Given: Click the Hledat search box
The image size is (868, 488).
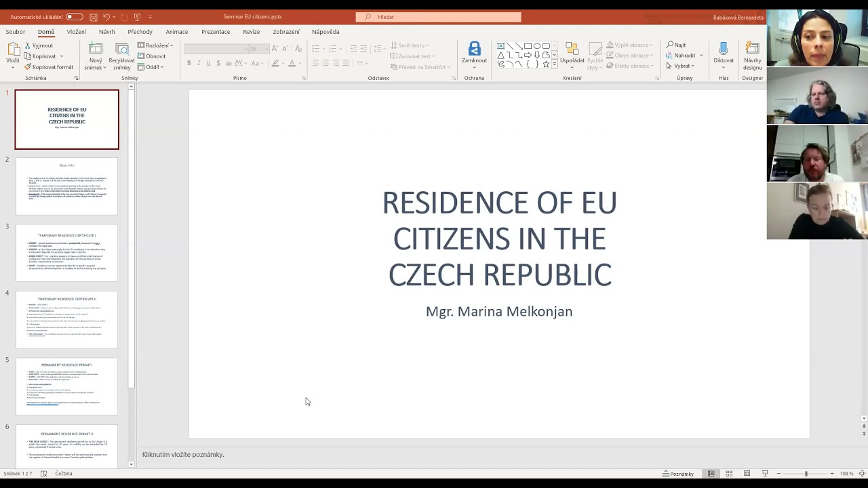Looking at the screenshot, I should 438,17.
